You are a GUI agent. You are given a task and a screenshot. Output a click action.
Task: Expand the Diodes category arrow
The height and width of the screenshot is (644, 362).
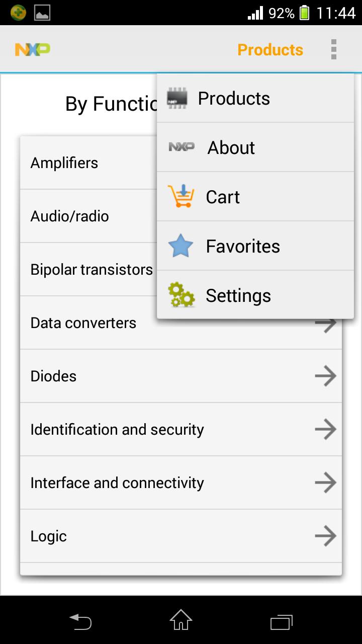coord(325,376)
